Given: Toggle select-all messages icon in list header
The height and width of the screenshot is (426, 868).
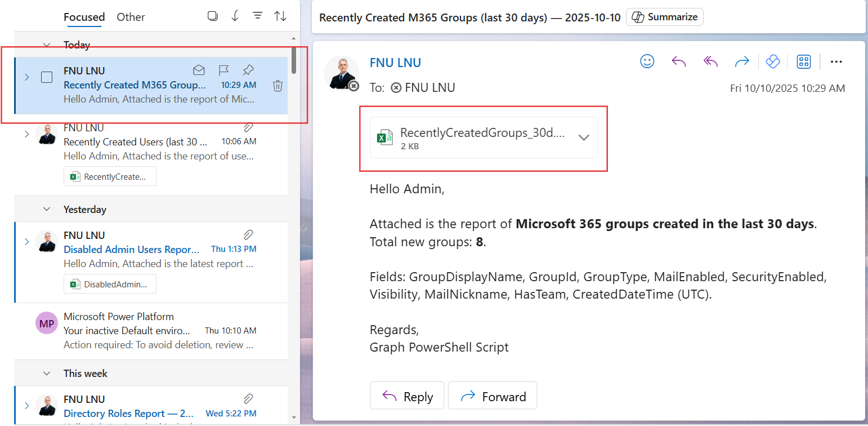Looking at the screenshot, I should pos(212,16).
